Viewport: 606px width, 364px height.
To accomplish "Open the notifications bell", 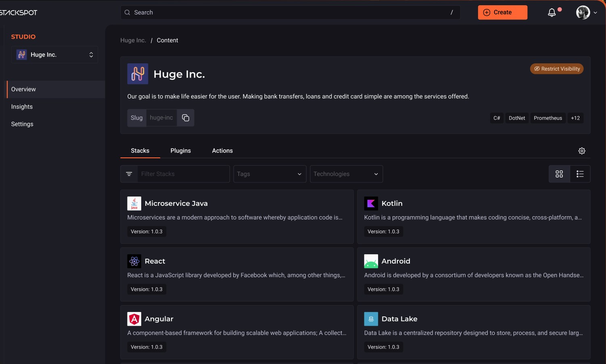I will point(552,13).
